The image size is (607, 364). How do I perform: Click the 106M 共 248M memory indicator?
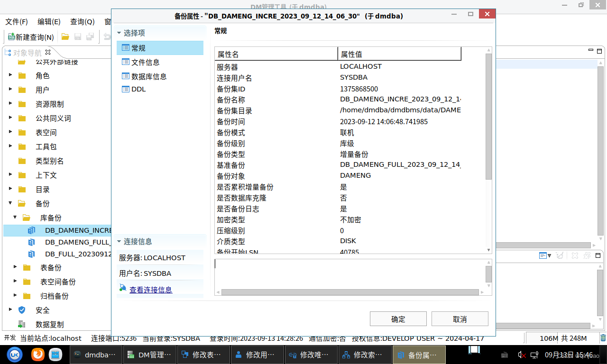pyautogui.click(x=563, y=338)
